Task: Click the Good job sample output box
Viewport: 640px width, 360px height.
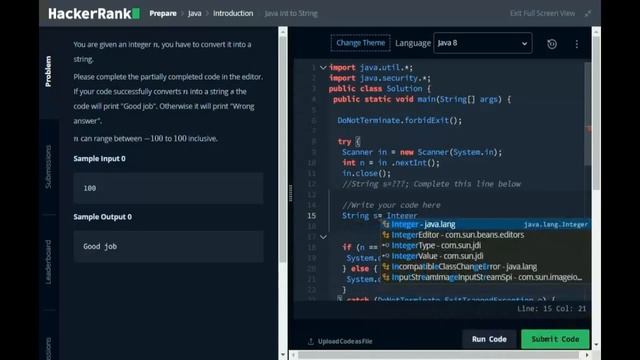Action: click(168, 247)
